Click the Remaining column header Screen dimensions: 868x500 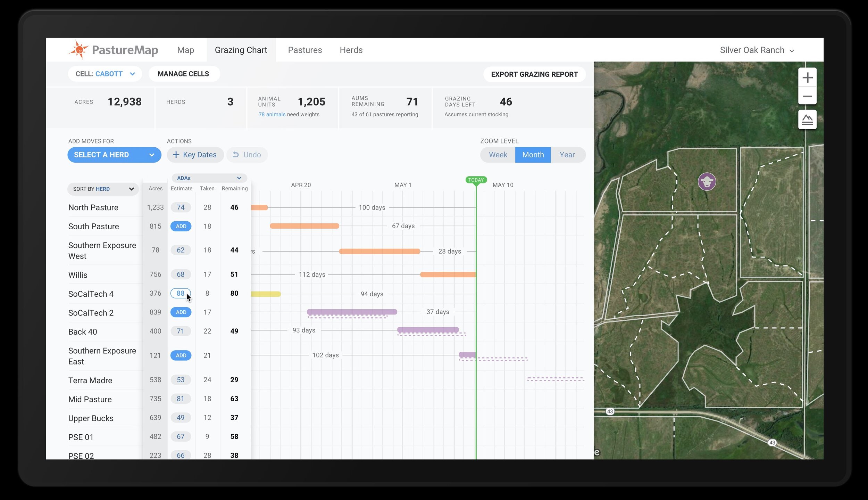tap(235, 188)
